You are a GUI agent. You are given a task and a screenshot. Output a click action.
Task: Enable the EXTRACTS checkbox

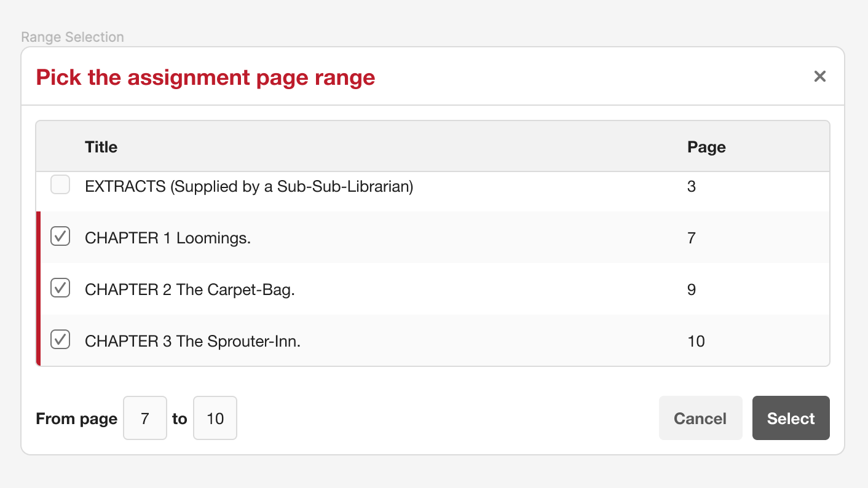tap(60, 184)
